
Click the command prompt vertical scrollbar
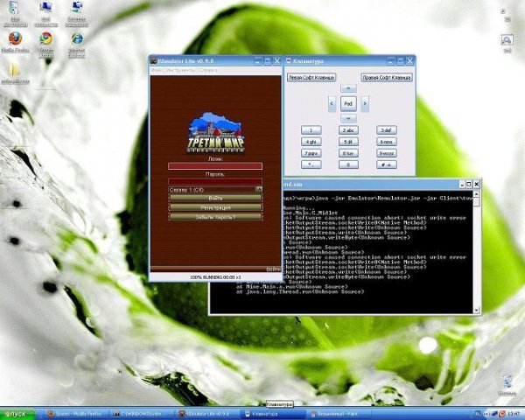point(477,249)
